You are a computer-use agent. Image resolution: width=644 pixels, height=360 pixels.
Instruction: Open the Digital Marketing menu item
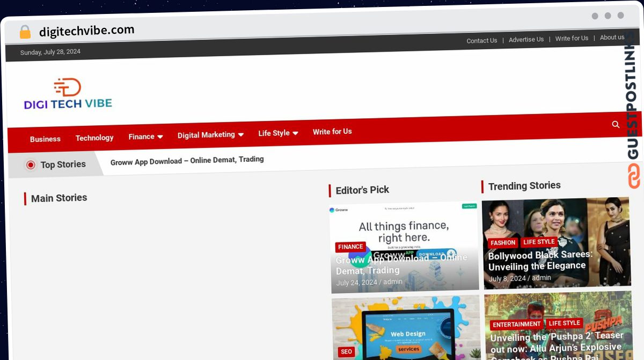206,135
